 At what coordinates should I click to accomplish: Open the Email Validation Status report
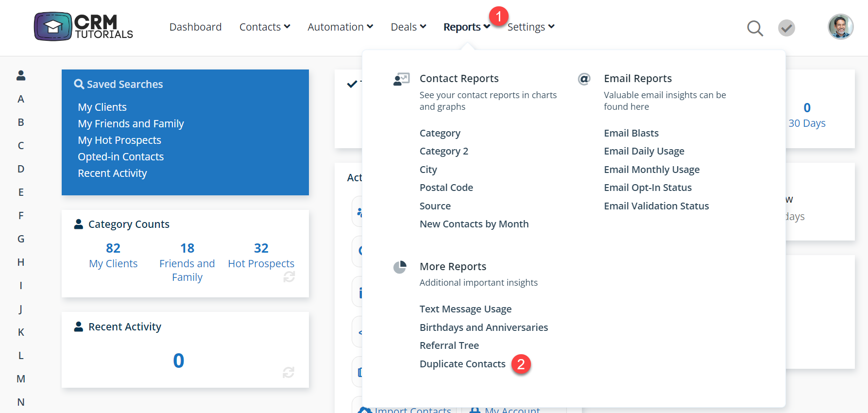[x=657, y=206]
